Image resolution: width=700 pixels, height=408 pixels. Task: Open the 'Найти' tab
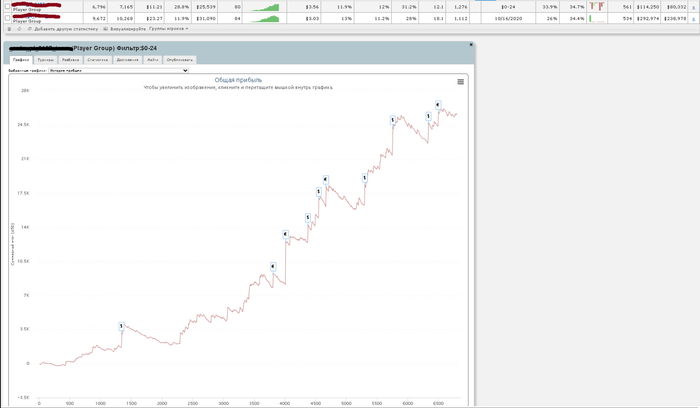pos(153,60)
